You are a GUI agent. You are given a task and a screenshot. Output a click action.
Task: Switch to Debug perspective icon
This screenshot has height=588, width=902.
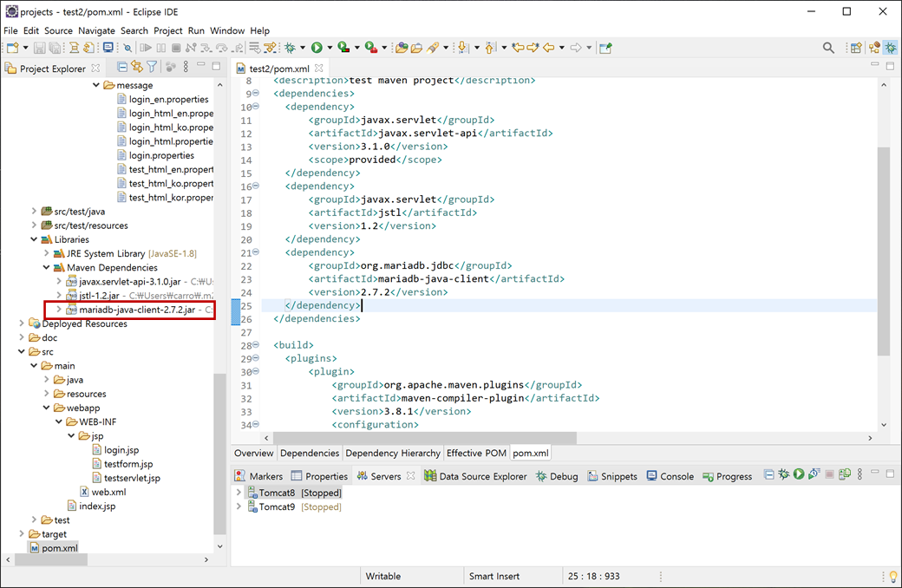click(891, 48)
